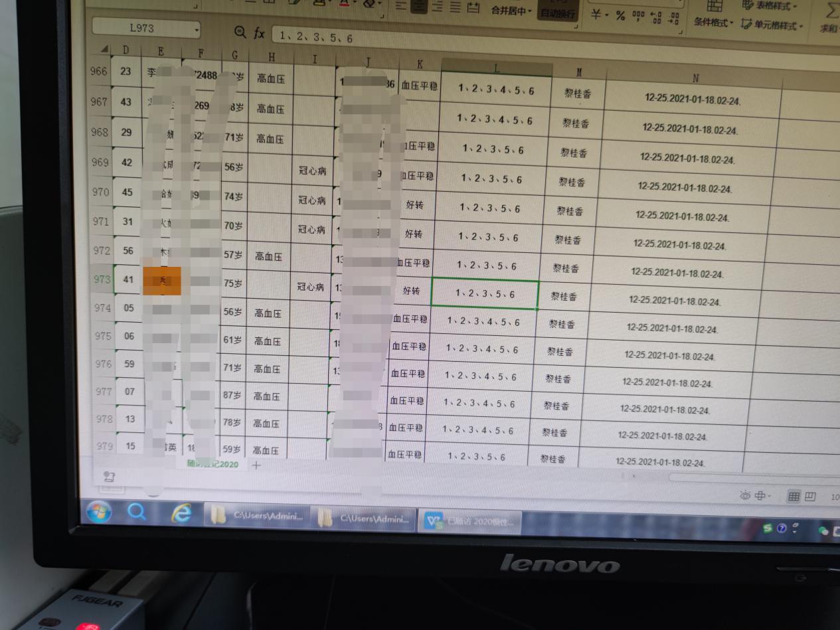Click the taskbar search magnifier icon

(137, 512)
